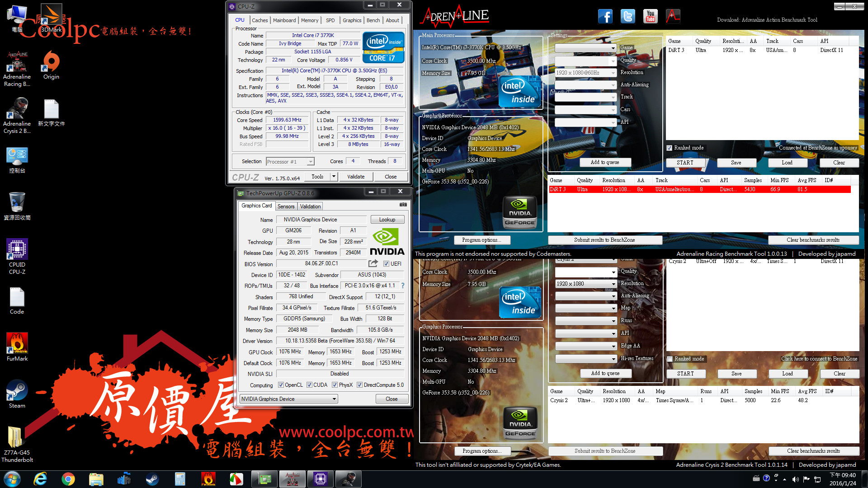Switch to the Validation tab in GPU-Z
Screen dimensions: 868x488
tap(310, 206)
